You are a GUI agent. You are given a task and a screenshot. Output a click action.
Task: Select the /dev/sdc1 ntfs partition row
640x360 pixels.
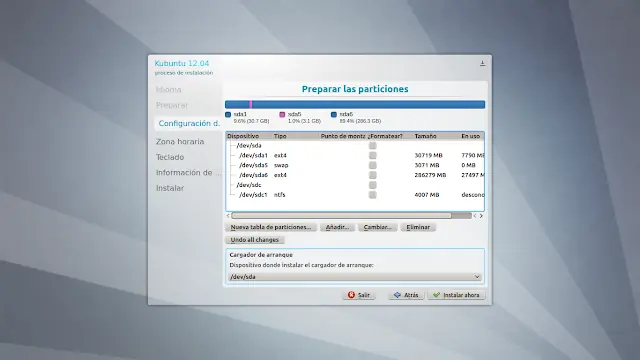355,195
